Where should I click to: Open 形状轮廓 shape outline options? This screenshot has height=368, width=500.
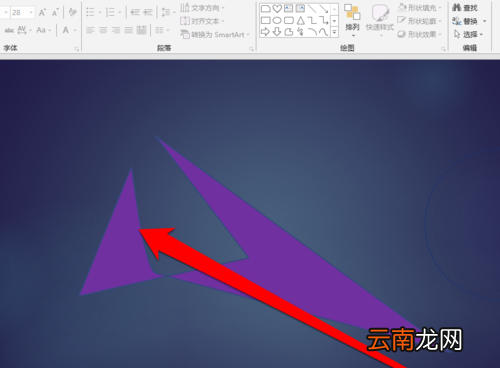[419, 21]
